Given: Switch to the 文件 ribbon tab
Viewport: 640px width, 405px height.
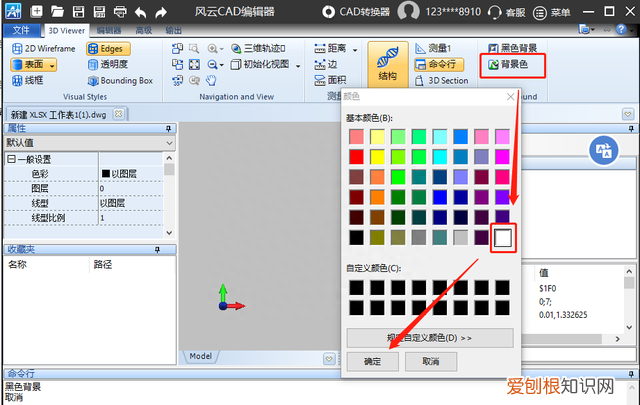Looking at the screenshot, I should coord(22,30).
